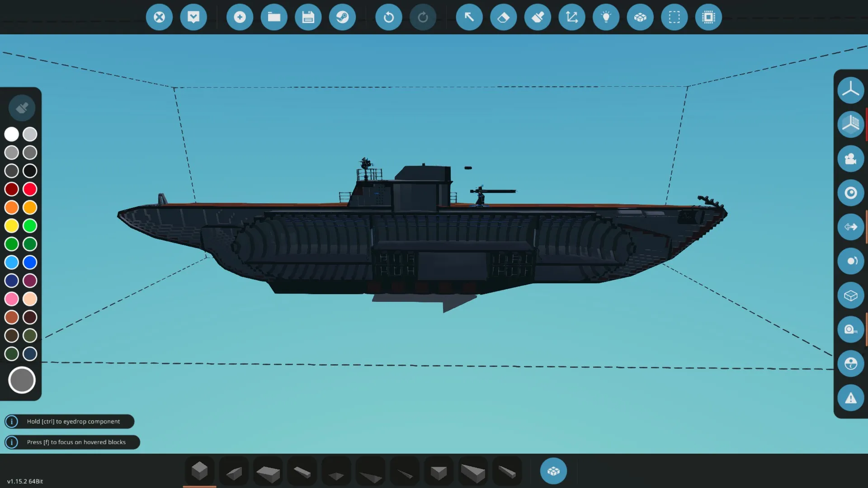Click the lightbulb icon in top toolbar

click(x=606, y=17)
